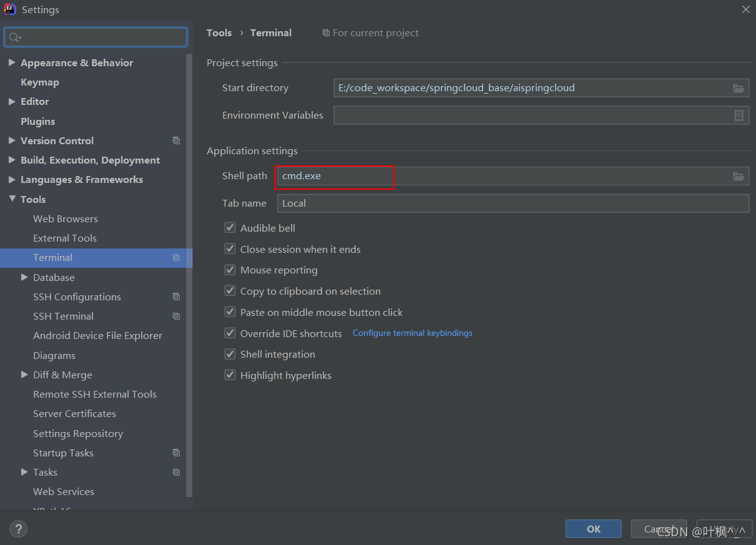The image size is (756, 545).
Task: Toggle the Highlight hyperlinks checkbox
Action: [x=230, y=375]
